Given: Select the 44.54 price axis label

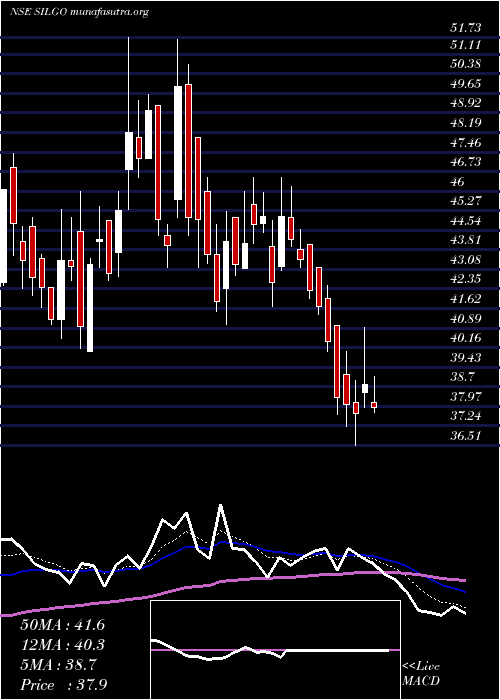Looking at the screenshot, I should [x=466, y=221].
